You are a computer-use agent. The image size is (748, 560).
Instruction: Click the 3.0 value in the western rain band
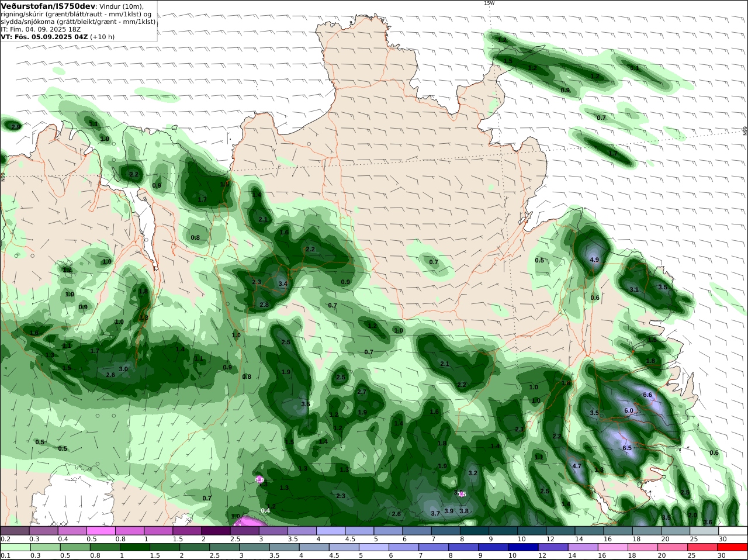123,369
